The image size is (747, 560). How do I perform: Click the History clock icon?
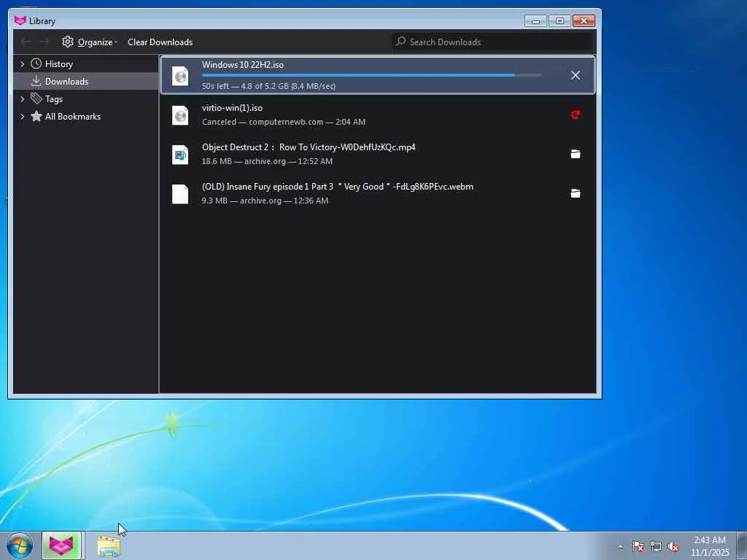[x=36, y=64]
